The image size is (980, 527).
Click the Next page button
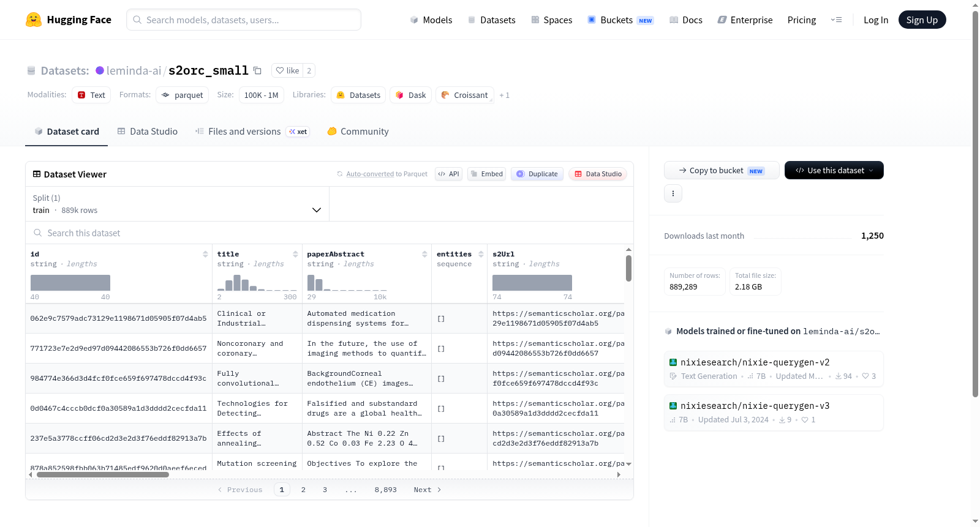(428, 490)
